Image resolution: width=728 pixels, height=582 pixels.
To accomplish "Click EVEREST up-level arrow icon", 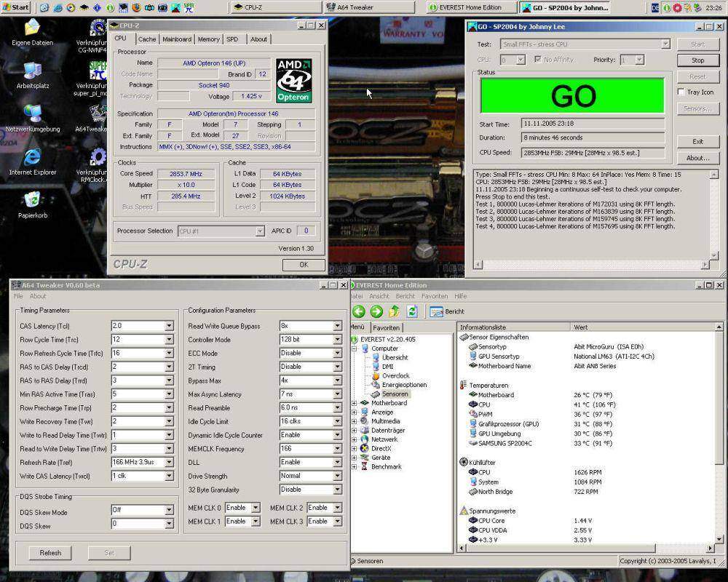I will [x=394, y=311].
